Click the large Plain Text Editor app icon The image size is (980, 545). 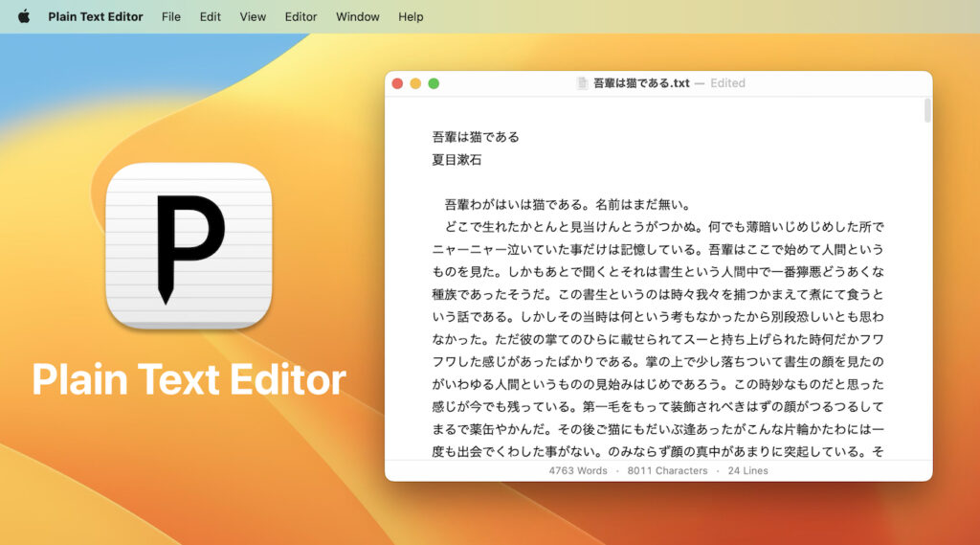coord(189,246)
